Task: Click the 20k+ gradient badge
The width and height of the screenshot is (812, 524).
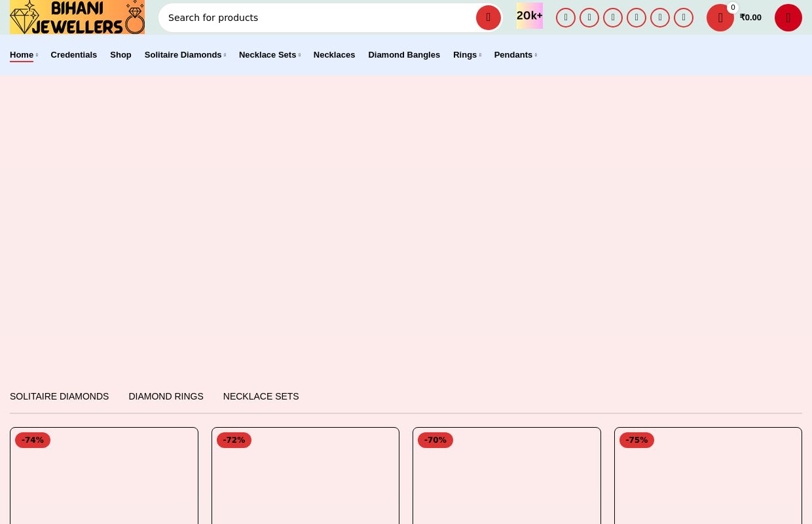Action: click(x=530, y=16)
